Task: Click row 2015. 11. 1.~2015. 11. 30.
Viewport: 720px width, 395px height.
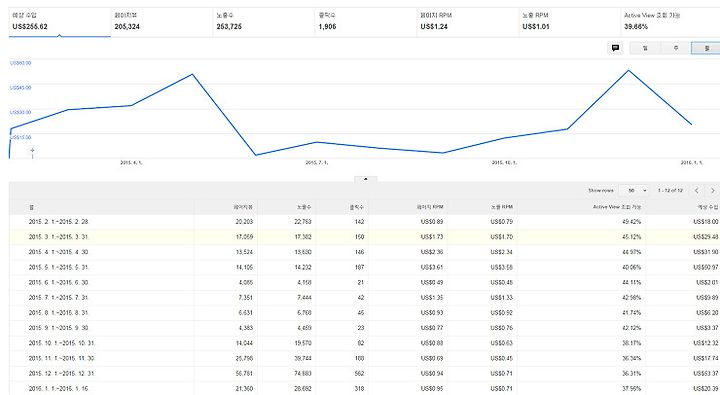Action: click(x=365, y=358)
